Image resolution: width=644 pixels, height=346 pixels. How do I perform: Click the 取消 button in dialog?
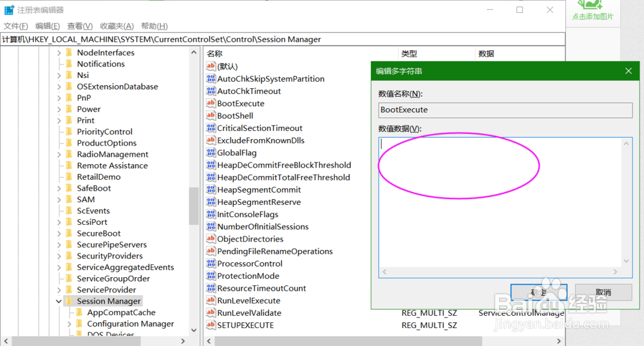pyautogui.click(x=603, y=292)
